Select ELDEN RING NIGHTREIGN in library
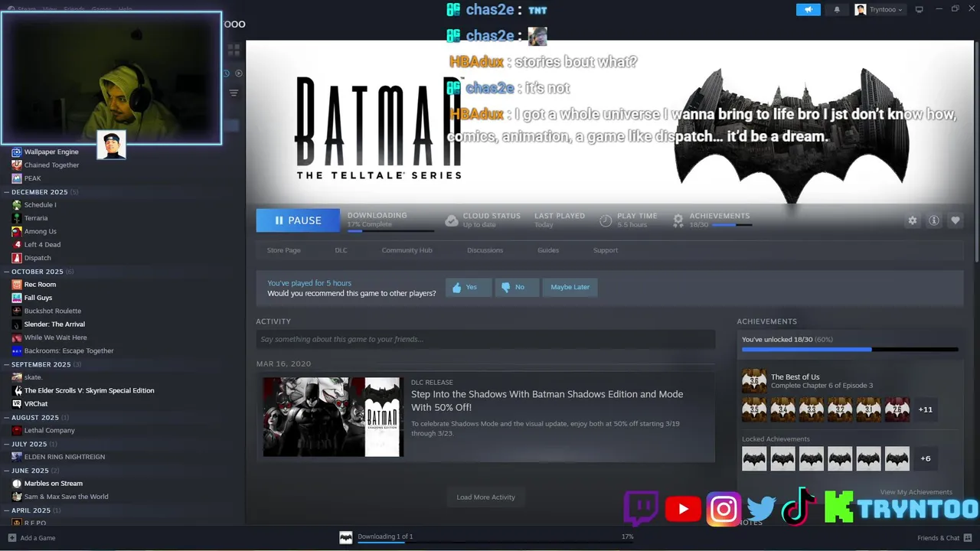980x551 pixels. (x=64, y=457)
